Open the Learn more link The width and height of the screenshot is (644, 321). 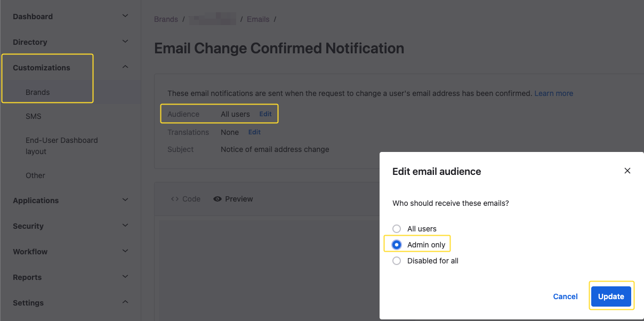coord(553,93)
